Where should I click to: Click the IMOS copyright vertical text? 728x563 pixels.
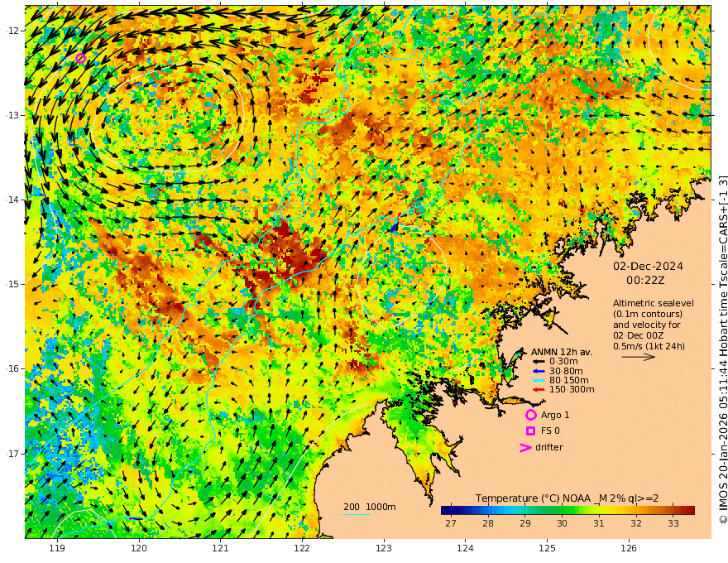pyautogui.click(x=722, y=350)
